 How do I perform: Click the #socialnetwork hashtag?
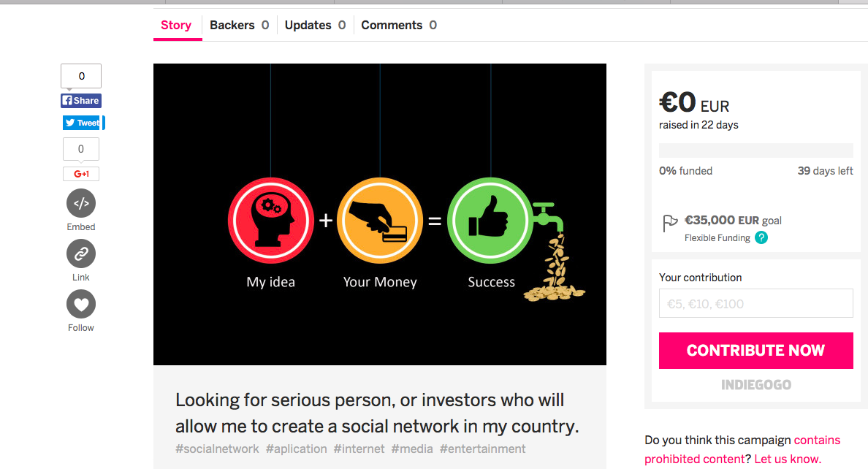coord(217,449)
